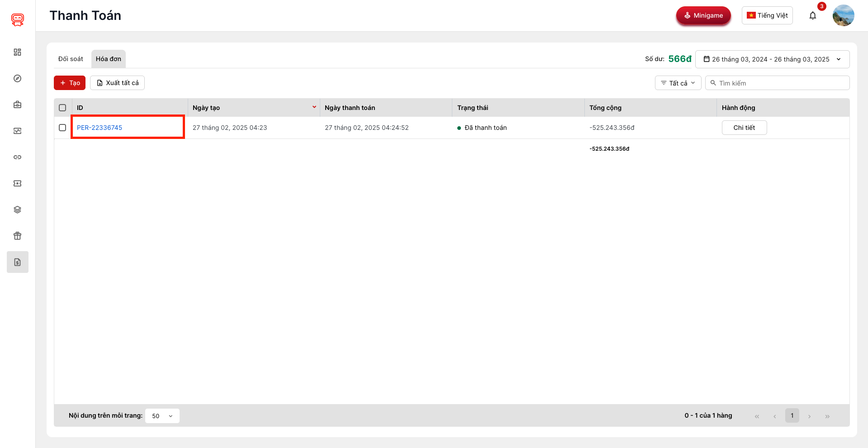Open the user profile avatar
This screenshot has height=448, width=868.
[844, 15]
